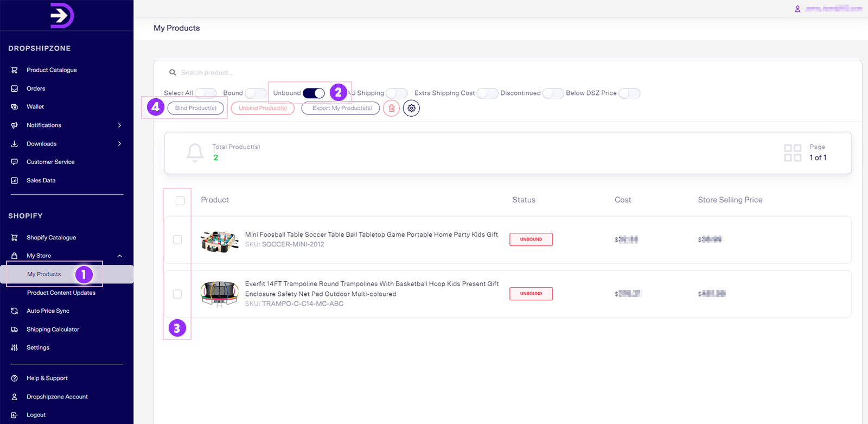Open the Orders menu item
The height and width of the screenshot is (424, 868).
(x=36, y=88)
